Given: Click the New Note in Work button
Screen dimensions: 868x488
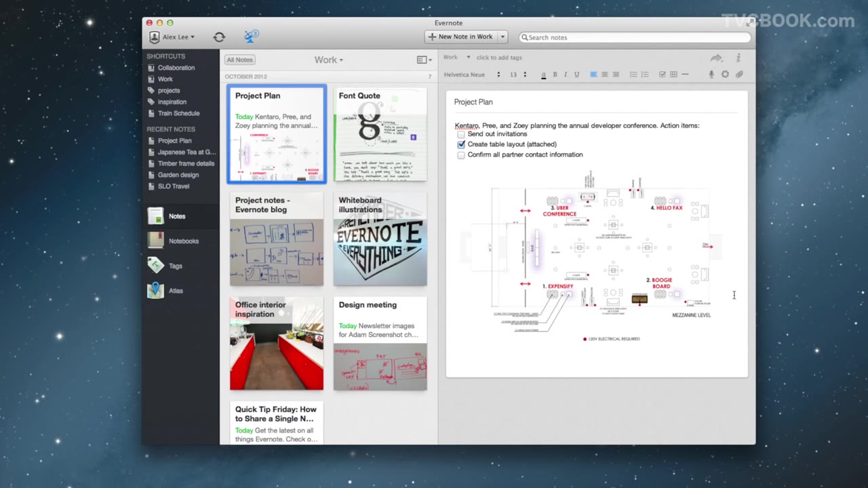Looking at the screenshot, I should point(461,37).
